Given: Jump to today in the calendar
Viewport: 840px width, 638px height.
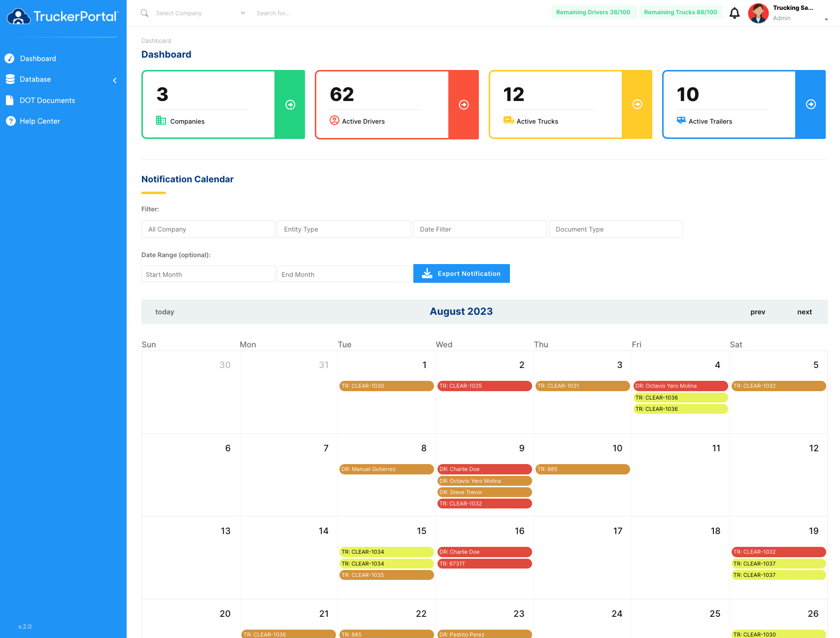Looking at the screenshot, I should tap(165, 312).
